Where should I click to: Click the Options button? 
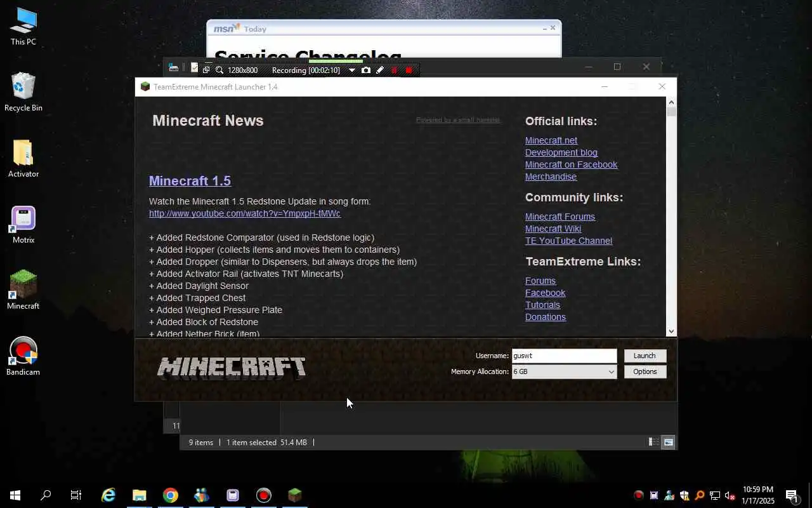(x=645, y=371)
